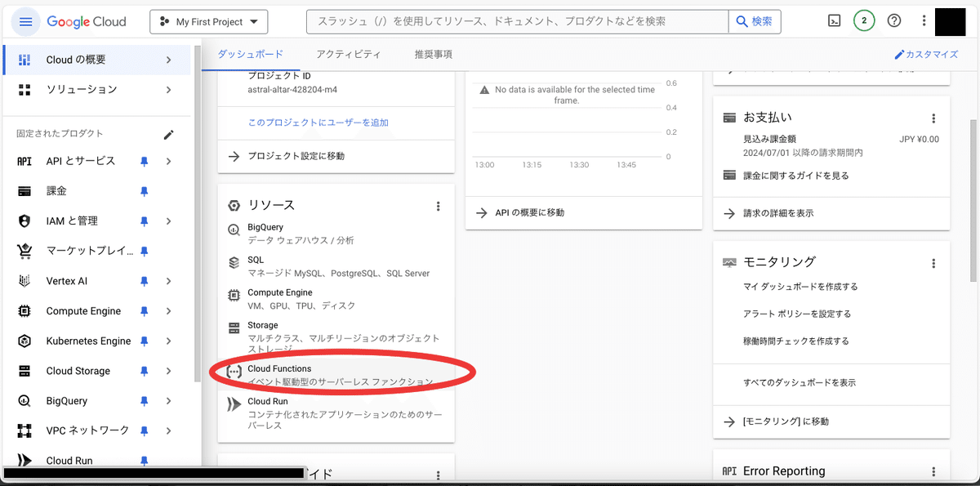Click the カスタマイズ customize button
The width and height of the screenshot is (980, 486).
[926, 55]
